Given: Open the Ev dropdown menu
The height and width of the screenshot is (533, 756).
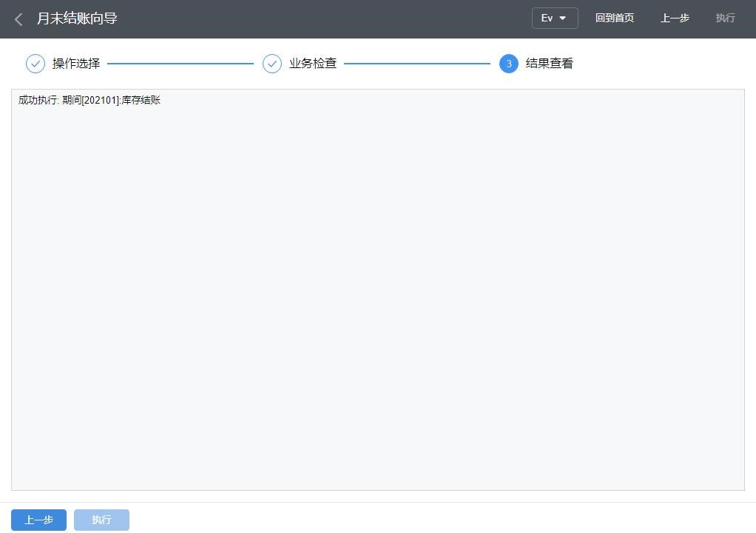Looking at the screenshot, I should (x=555, y=19).
